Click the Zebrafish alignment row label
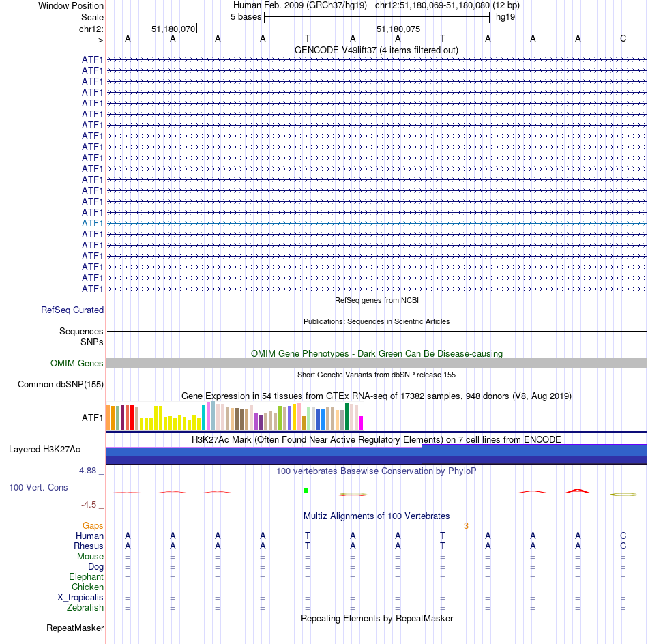The image size is (648, 644). tap(85, 608)
